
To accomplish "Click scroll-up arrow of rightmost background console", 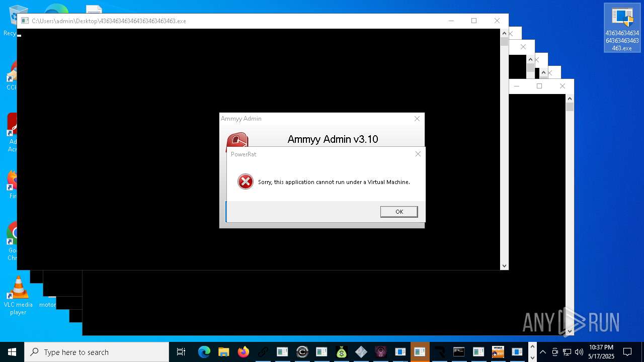I will coord(570,99).
